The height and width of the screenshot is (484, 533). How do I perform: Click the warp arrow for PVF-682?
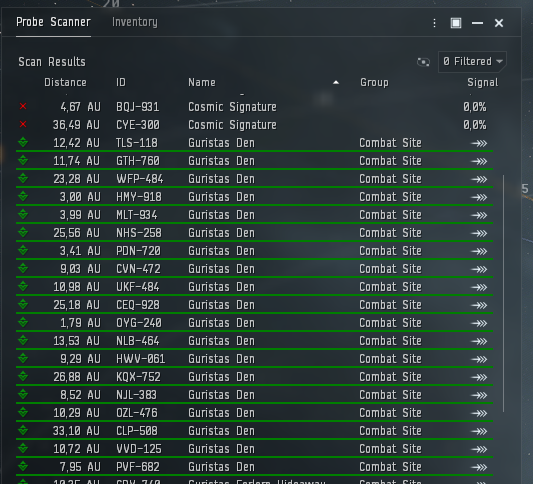click(479, 467)
